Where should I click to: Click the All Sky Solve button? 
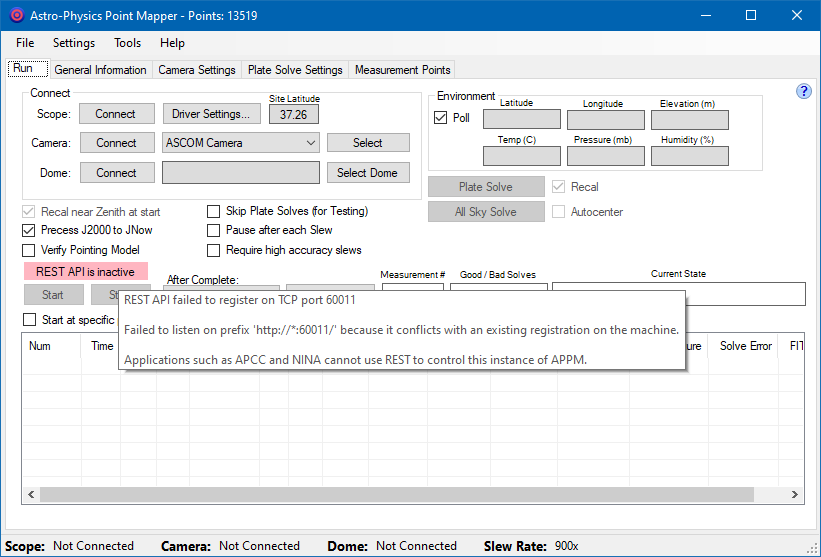click(486, 211)
